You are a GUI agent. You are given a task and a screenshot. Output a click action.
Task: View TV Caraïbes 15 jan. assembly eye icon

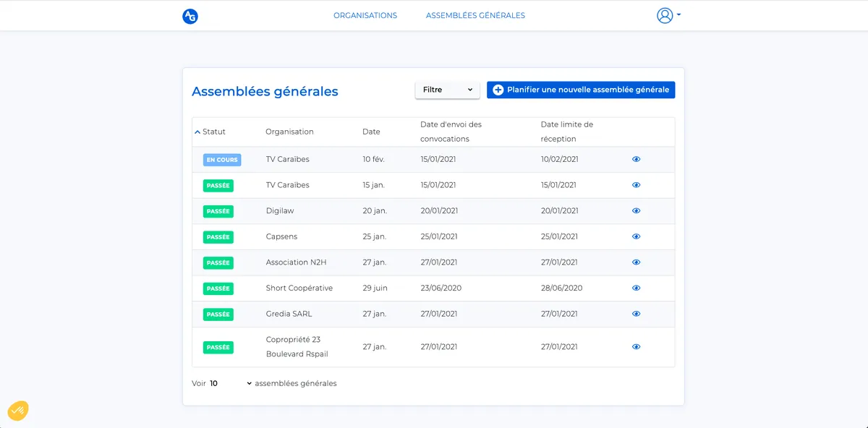click(x=637, y=185)
